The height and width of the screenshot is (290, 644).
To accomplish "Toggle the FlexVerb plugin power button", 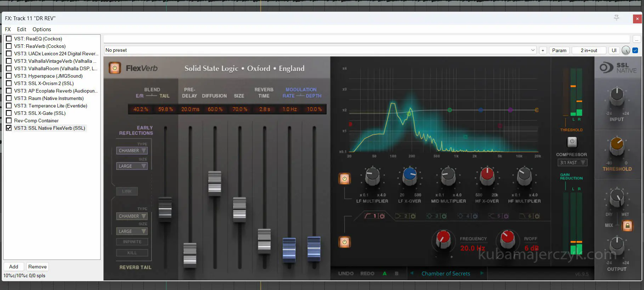I will (115, 68).
